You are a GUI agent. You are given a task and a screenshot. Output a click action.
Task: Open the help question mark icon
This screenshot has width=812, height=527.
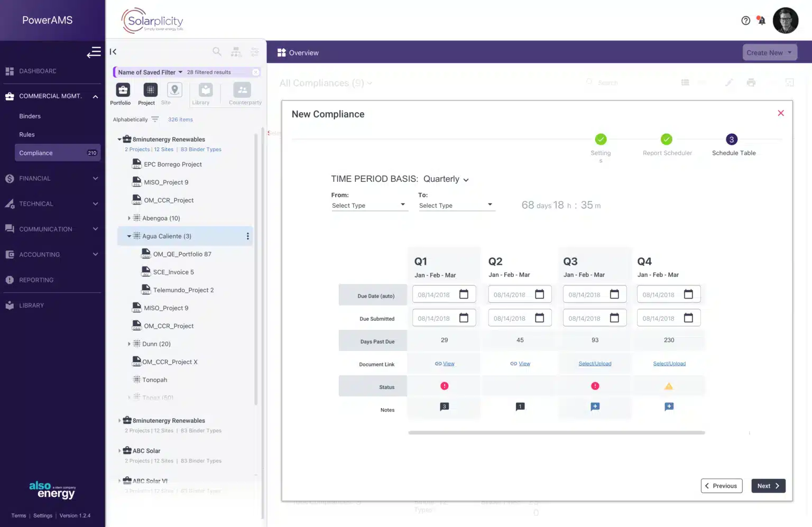point(745,20)
